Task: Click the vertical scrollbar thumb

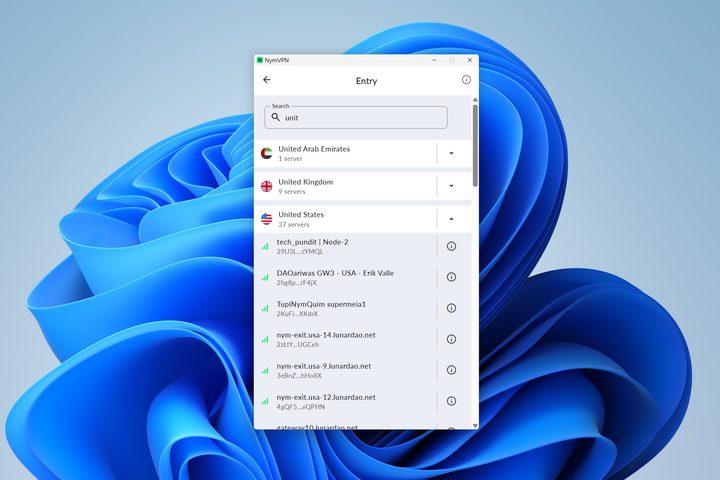Action: (x=475, y=146)
